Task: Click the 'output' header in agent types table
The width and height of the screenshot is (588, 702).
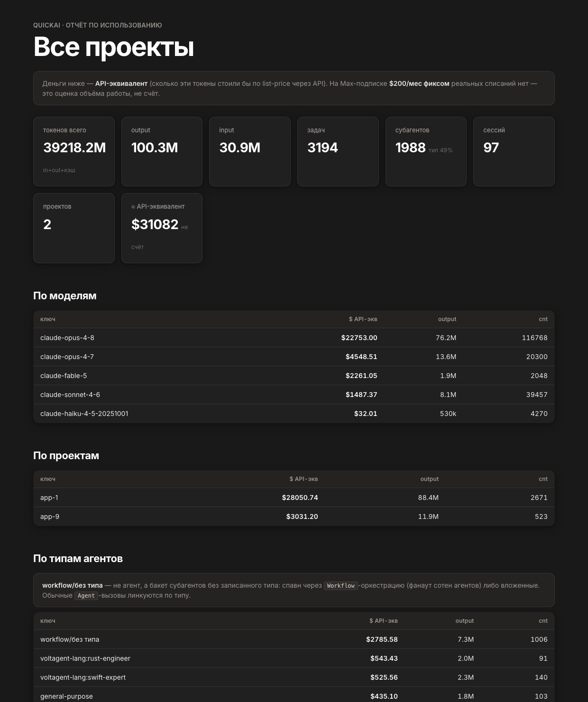Action: [x=465, y=621]
